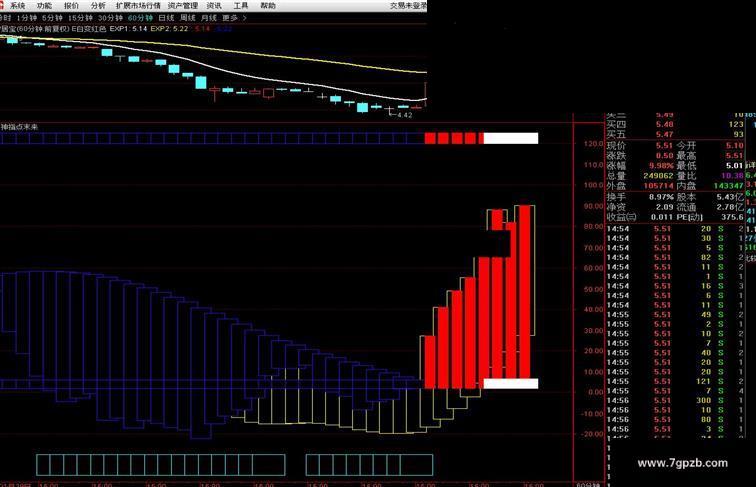This screenshot has width=756, height=487.
Task: Click the EXP2: 5.22 indicator value
Action: (x=169, y=29)
